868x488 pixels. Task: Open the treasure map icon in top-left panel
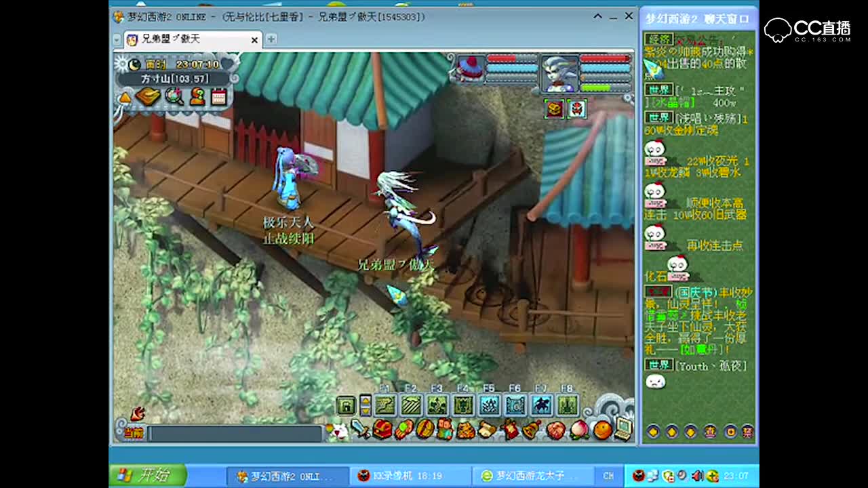click(x=148, y=97)
